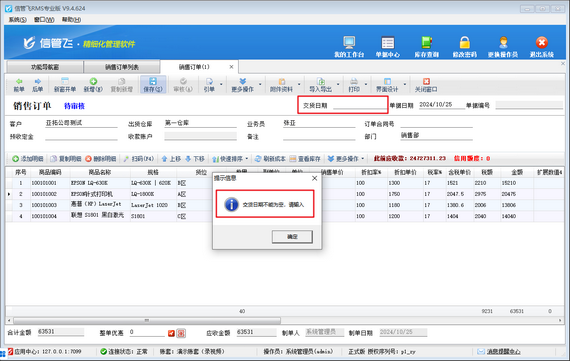The height and width of the screenshot is (361, 570).
Task: Click 添加明细 add detail button
Action: 28,159
